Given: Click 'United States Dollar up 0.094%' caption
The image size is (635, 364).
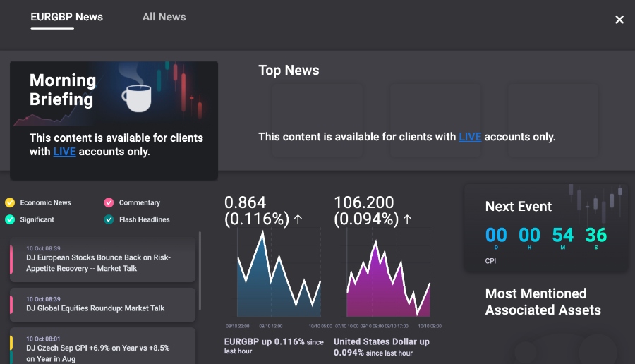Looking at the screenshot, I should pyautogui.click(x=382, y=347).
